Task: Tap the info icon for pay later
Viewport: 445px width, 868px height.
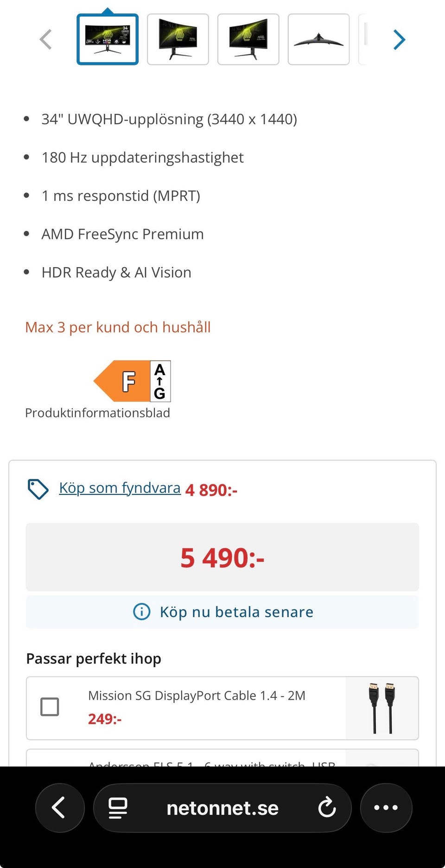Action: (141, 612)
